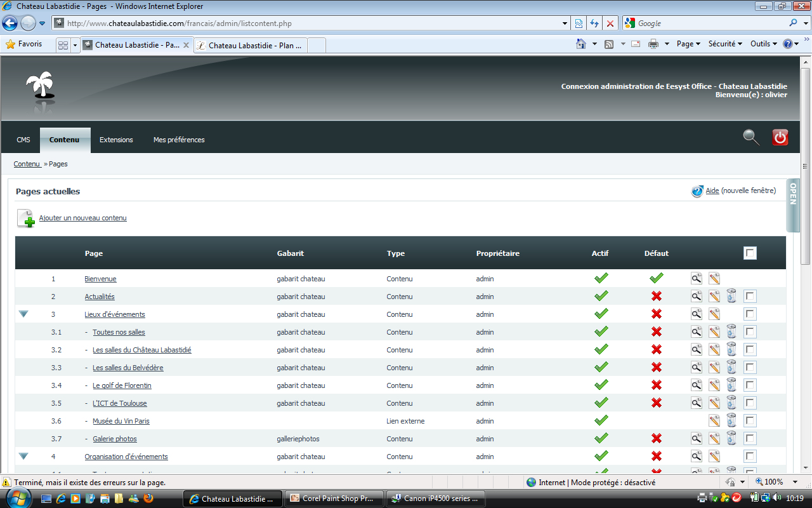Viewport: 812px width, 508px height.
Task: Open the Sécurité menu dropdown
Action: tap(725, 44)
